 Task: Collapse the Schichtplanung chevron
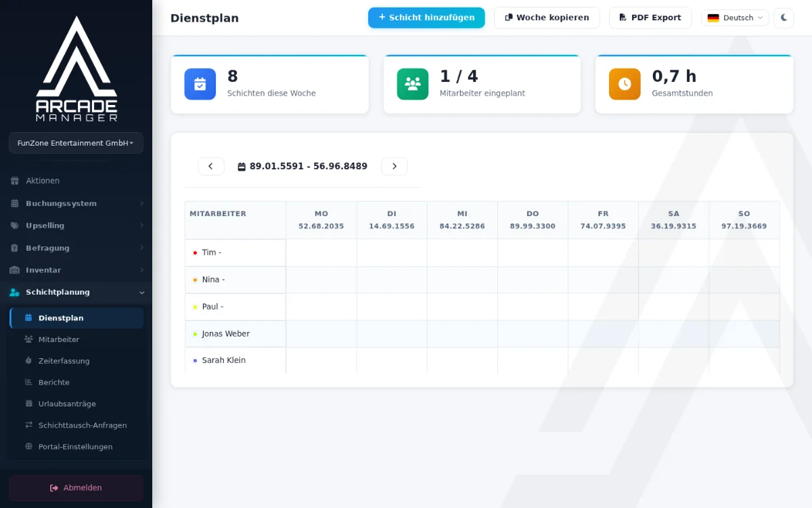point(141,293)
